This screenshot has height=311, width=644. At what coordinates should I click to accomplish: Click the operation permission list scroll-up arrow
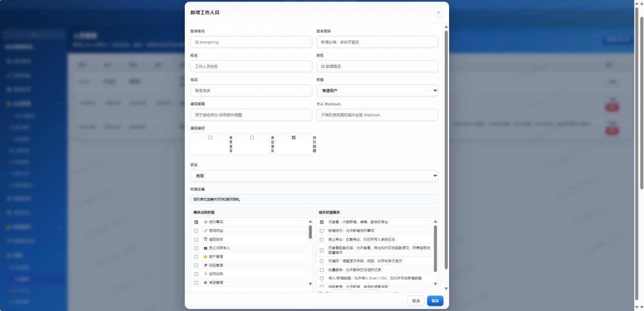click(436, 222)
